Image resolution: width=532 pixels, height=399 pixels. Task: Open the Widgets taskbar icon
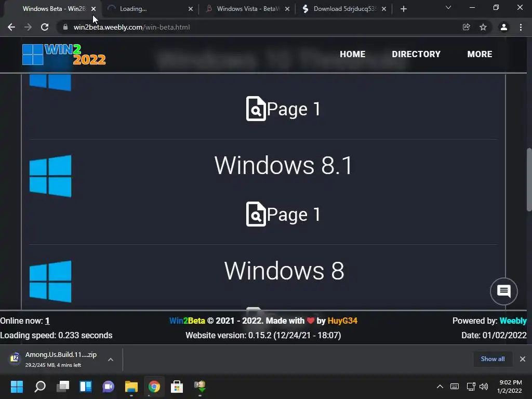(x=86, y=387)
